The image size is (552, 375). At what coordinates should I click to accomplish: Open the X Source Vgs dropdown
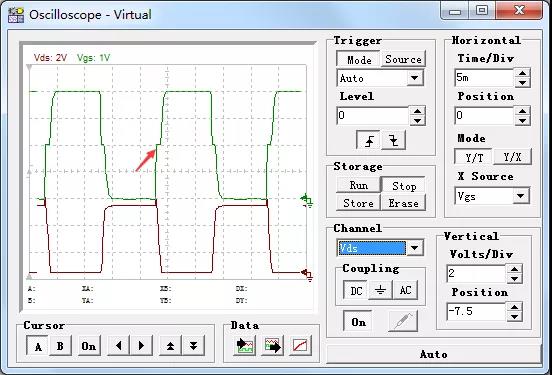coord(521,196)
